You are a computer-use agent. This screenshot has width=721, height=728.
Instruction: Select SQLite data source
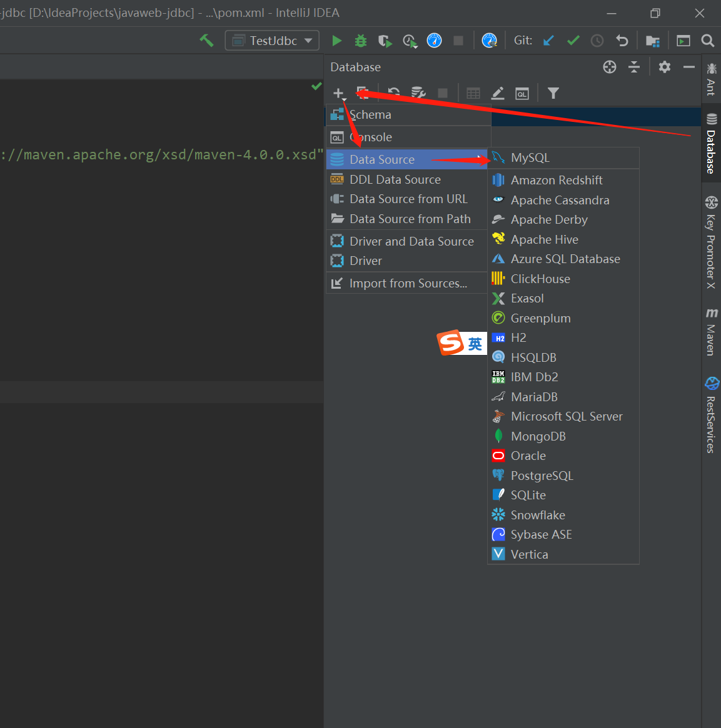click(x=563, y=496)
